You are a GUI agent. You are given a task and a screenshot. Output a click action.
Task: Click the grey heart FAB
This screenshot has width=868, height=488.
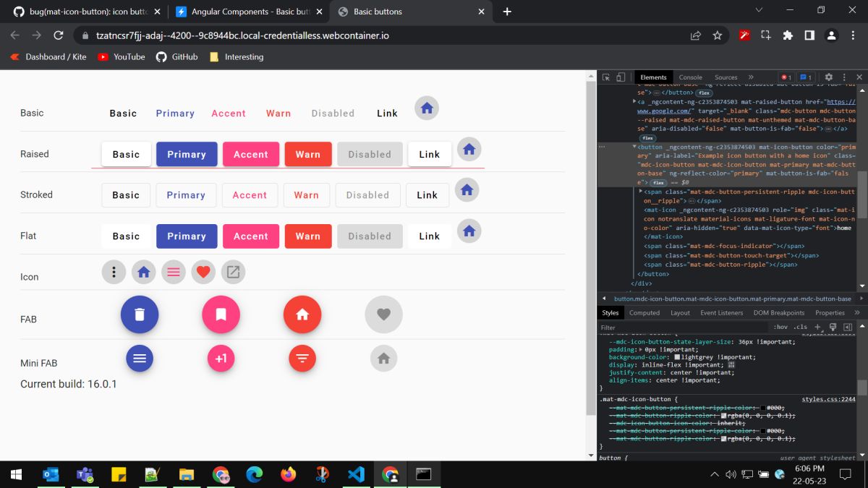click(383, 314)
